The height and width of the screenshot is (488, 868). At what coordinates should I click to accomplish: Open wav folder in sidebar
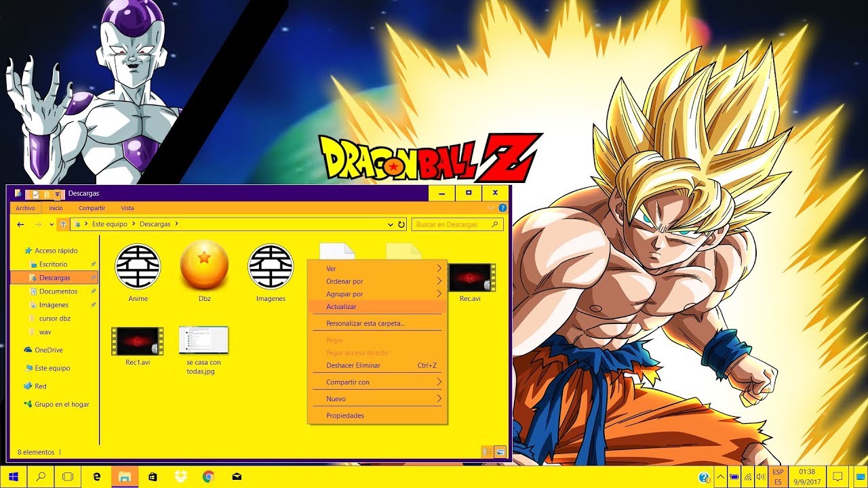click(x=45, y=332)
